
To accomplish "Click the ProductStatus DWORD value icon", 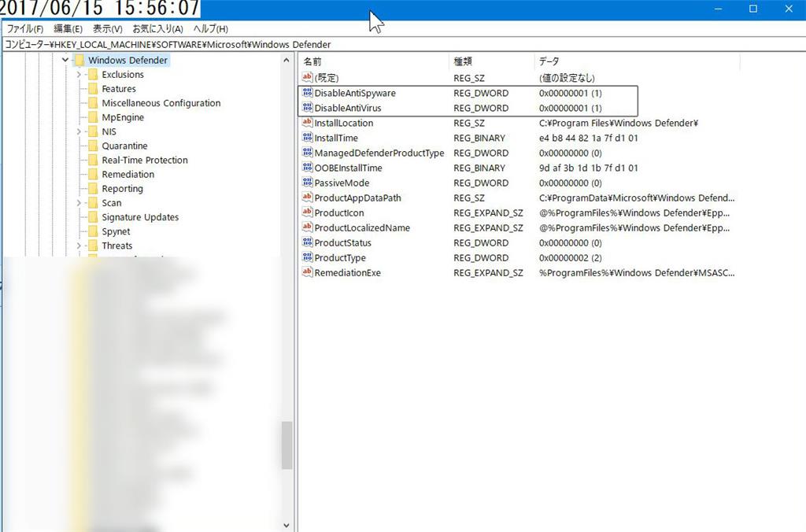I will [x=308, y=242].
